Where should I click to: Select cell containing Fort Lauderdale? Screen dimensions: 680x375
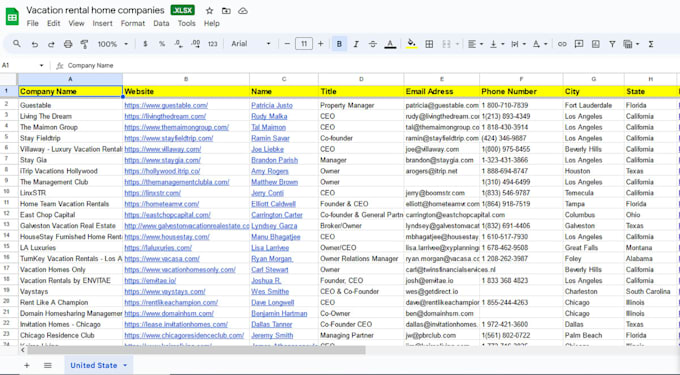click(594, 105)
